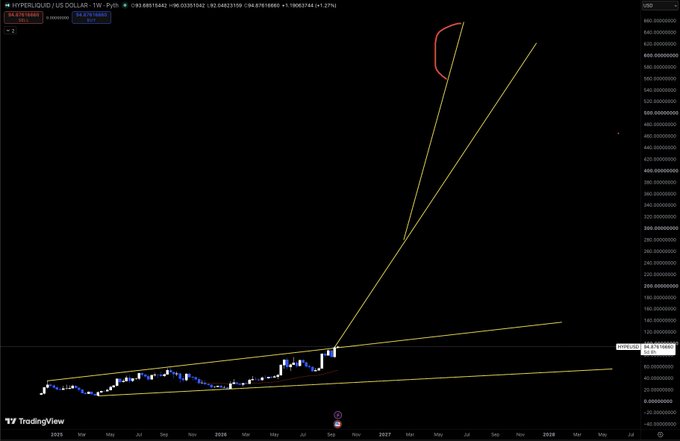Viewport: 680px width, 441px height.
Task: Click the 500.00000000 price axis label
Action: 661,113
